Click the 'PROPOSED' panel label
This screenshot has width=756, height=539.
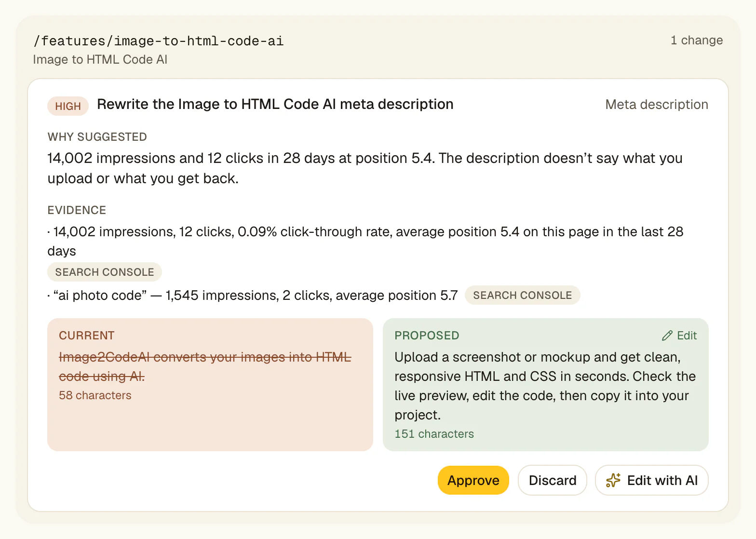click(427, 336)
